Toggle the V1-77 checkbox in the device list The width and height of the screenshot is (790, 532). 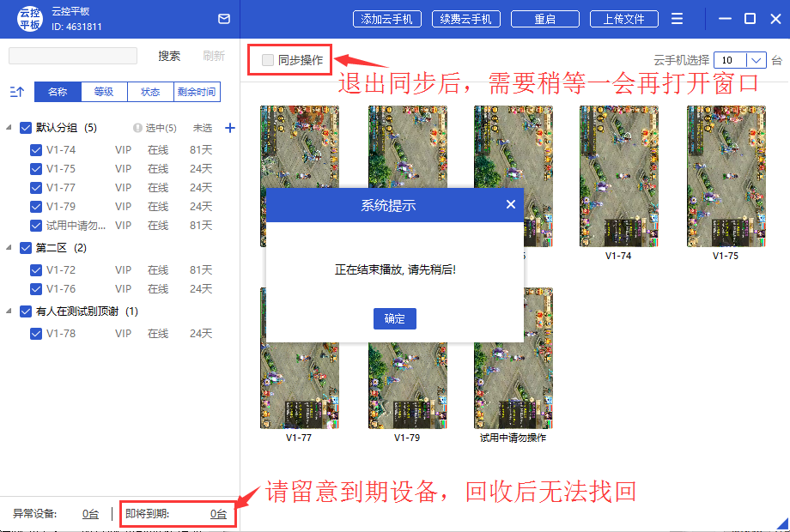[36, 188]
